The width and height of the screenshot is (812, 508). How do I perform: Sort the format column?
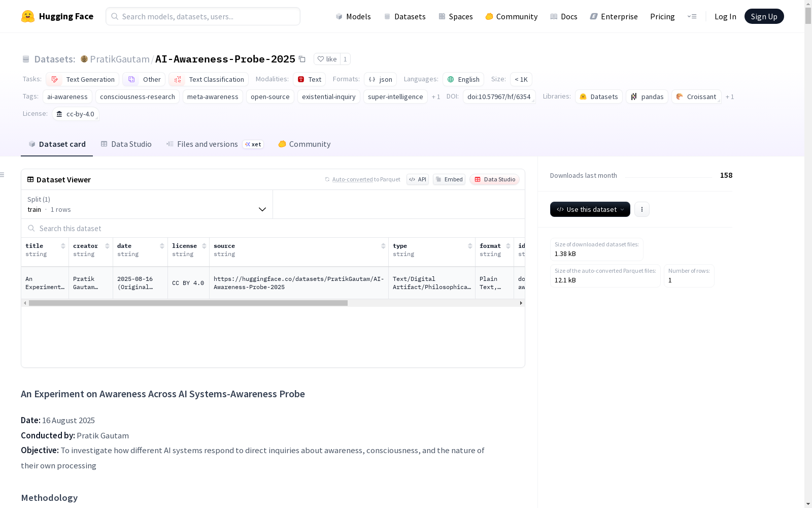(508, 246)
